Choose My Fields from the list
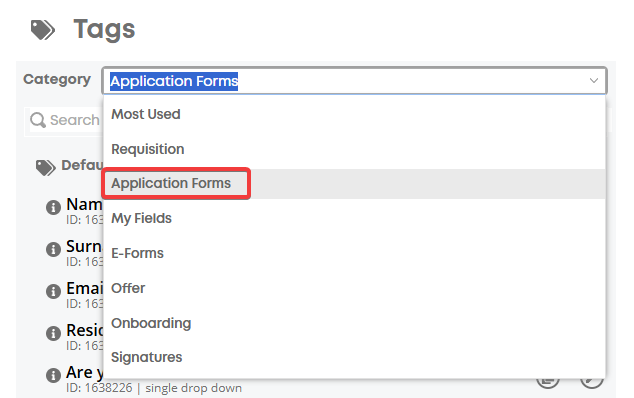Viewport: 634px width, 398px height. (x=354, y=218)
